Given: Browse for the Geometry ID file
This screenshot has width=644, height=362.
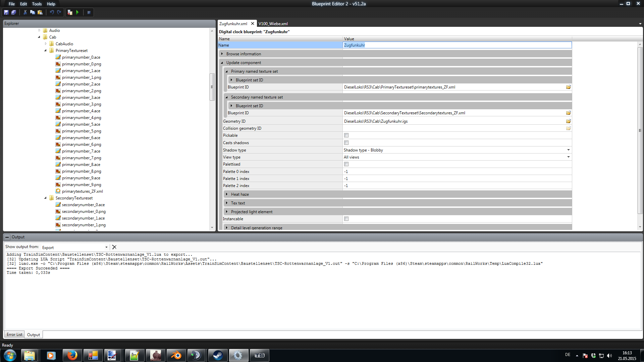Looking at the screenshot, I should point(568,121).
